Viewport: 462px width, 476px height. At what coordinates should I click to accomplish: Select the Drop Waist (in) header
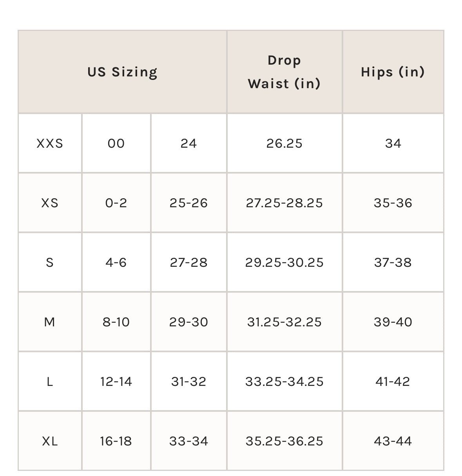[284, 72]
